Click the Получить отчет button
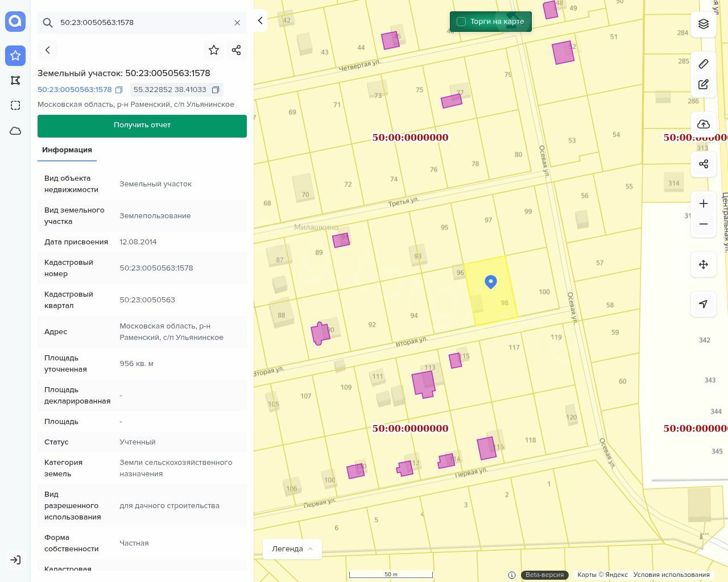728x582 pixels. [142, 126]
